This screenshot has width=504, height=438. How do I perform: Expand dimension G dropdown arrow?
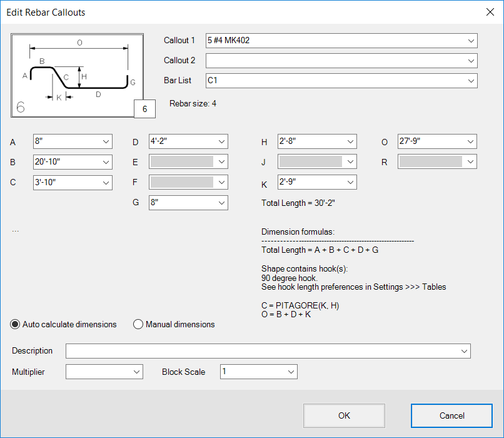point(221,203)
